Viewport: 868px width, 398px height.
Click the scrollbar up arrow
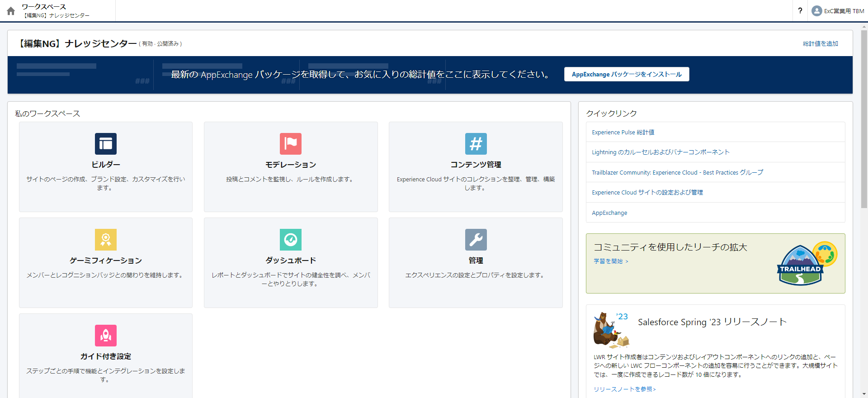click(864, 26)
